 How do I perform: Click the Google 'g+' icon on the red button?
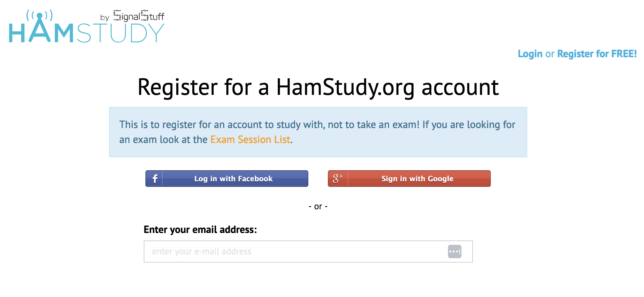tap(337, 178)
